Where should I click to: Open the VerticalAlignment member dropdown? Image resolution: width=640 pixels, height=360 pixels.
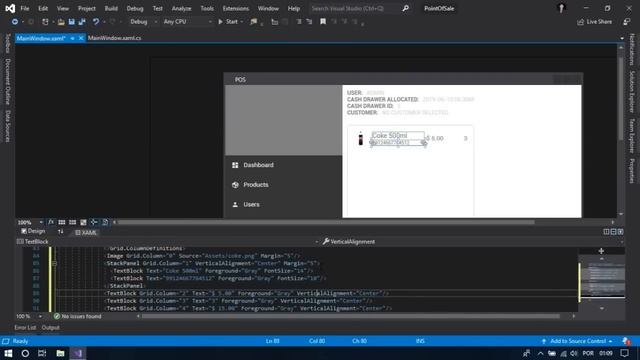click(x=472, y=242)
